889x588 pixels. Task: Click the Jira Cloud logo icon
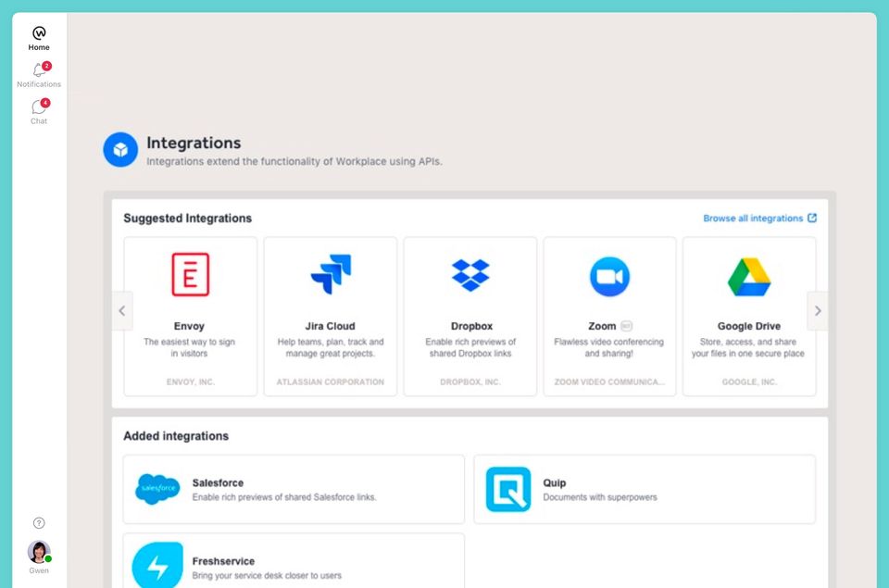332,274
